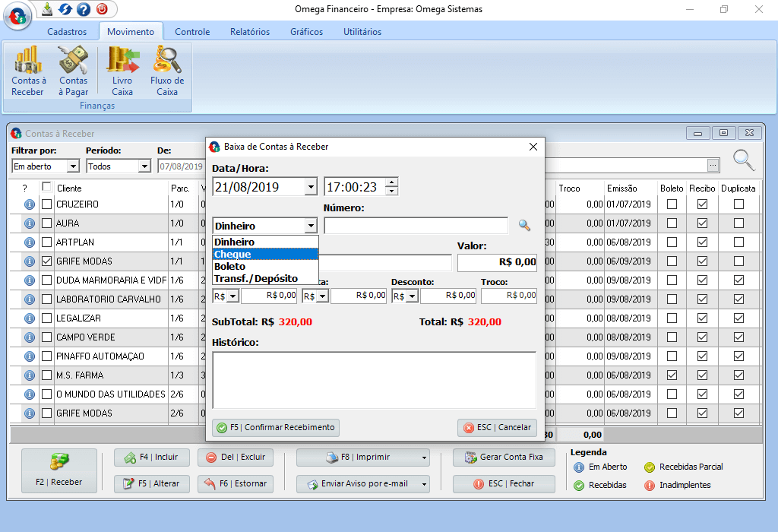Increase time with spinner up arrow

[391, 182]
